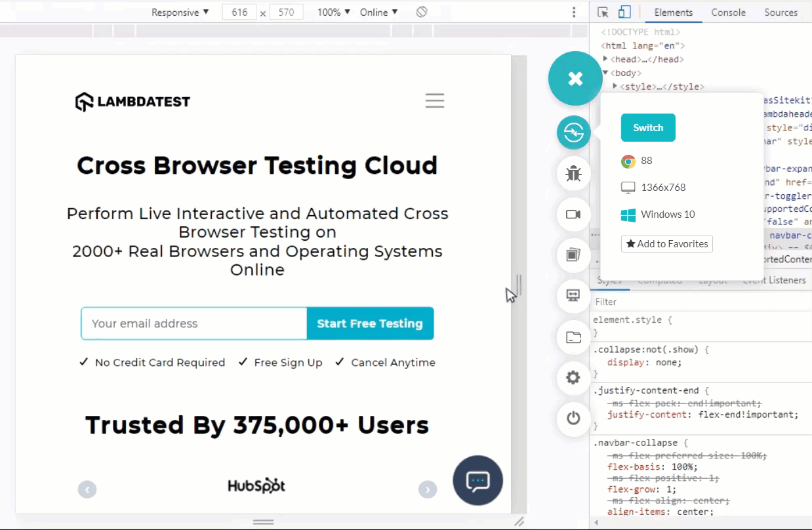This screenshot has width=812, height=530.
Task: End the test session via power icon
Action: [x=573, y=418]
